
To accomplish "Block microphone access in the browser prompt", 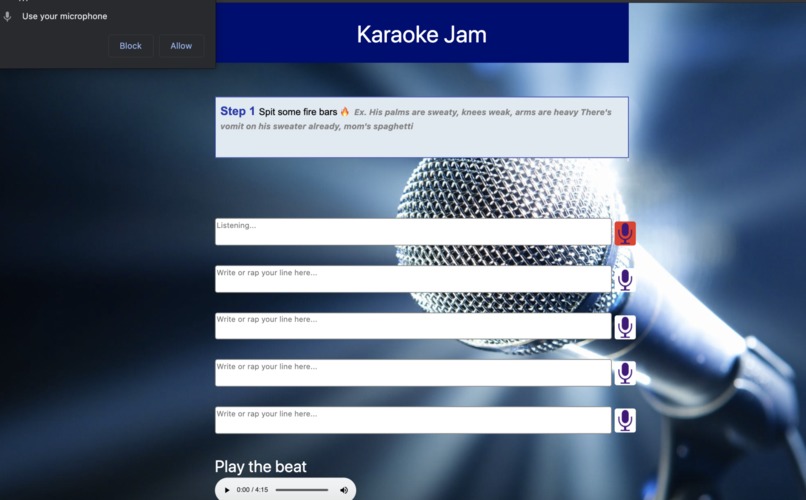I will pyautogui.click(x=131, y=46).
